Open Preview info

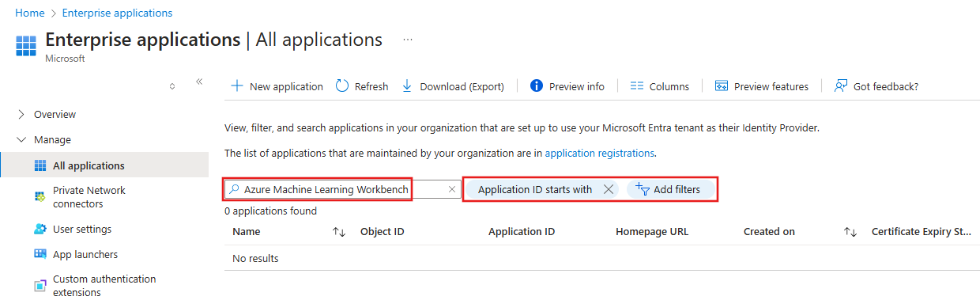[567, 86]
